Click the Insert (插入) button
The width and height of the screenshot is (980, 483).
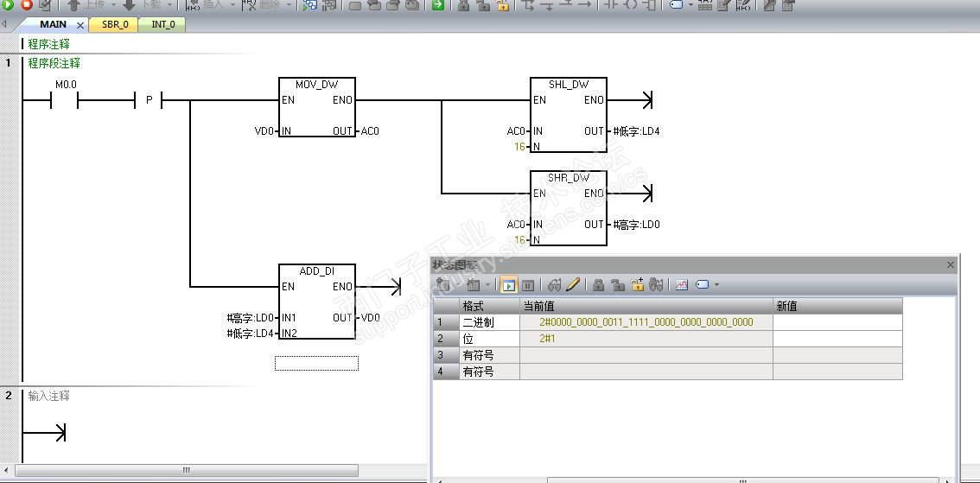coord(205,4)
